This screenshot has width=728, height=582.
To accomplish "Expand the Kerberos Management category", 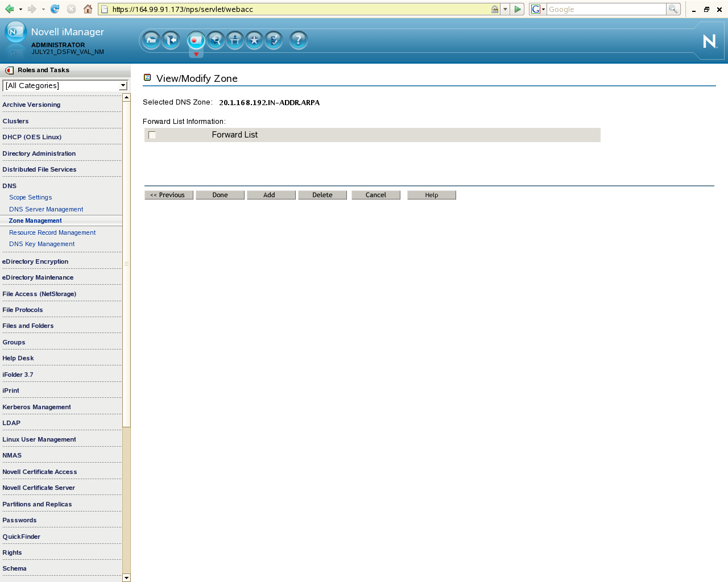I will click(36, 407).
